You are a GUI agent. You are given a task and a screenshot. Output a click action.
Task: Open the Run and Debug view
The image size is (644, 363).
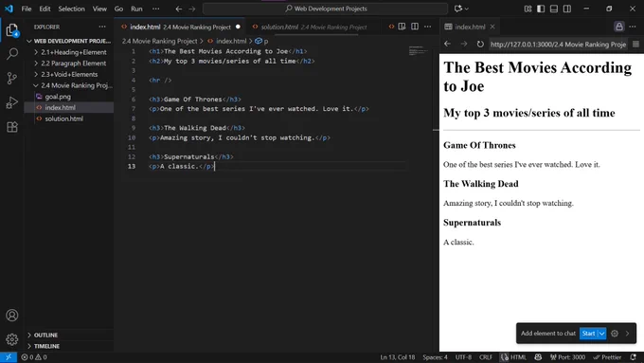[x=12, y=102]
